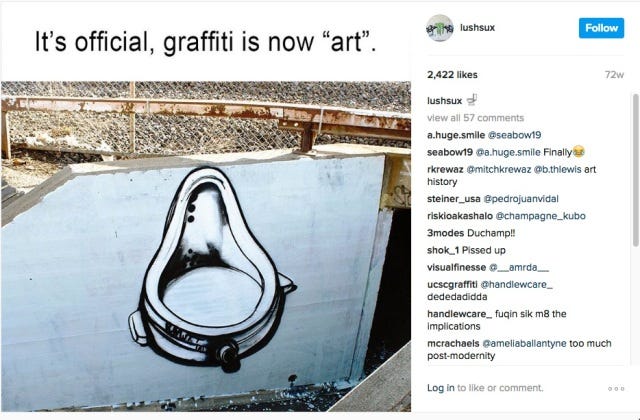This screenshot has width=640, height=420.
Task: Open the @seabow19 mention
Action: (x=515, y=135)
